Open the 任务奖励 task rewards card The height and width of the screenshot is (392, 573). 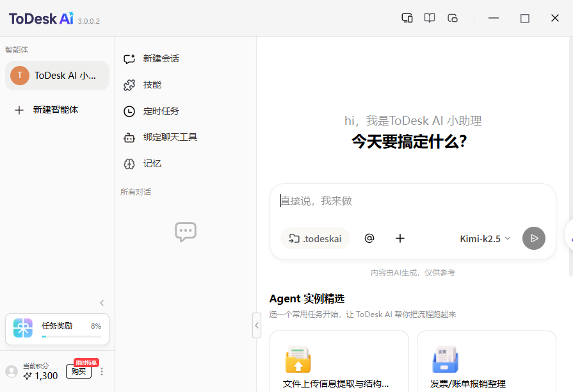click(57, 329)
